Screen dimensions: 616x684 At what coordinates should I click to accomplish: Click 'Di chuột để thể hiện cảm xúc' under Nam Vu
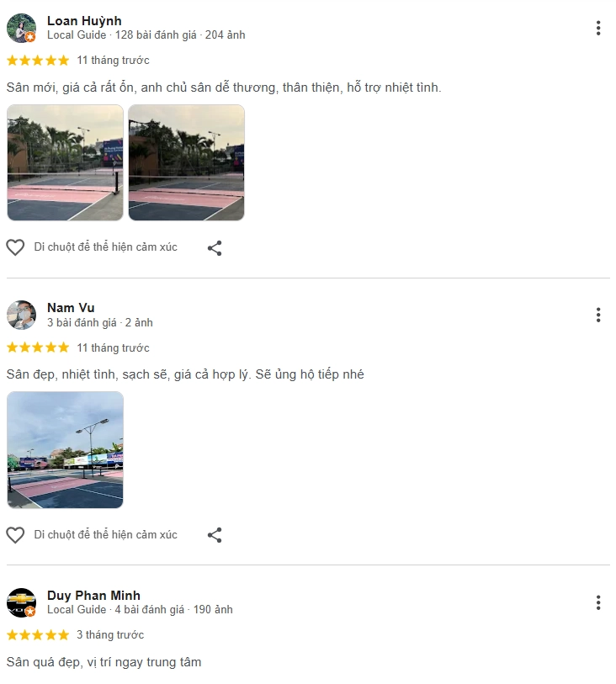coord(105,535)
